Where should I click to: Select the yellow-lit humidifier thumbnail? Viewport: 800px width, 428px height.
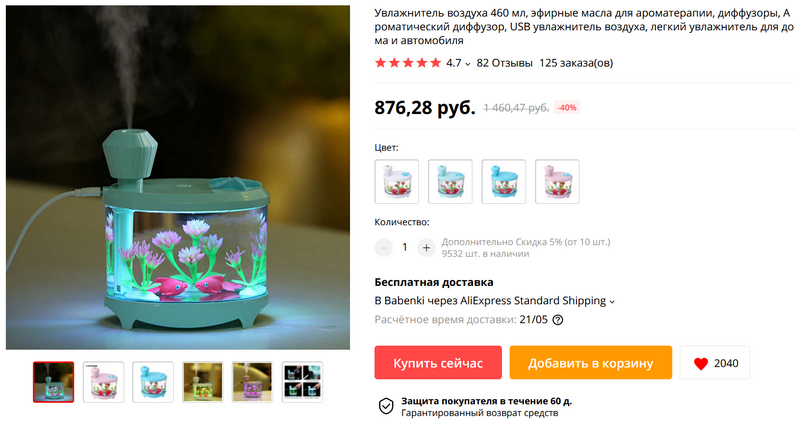pos(203,382)
